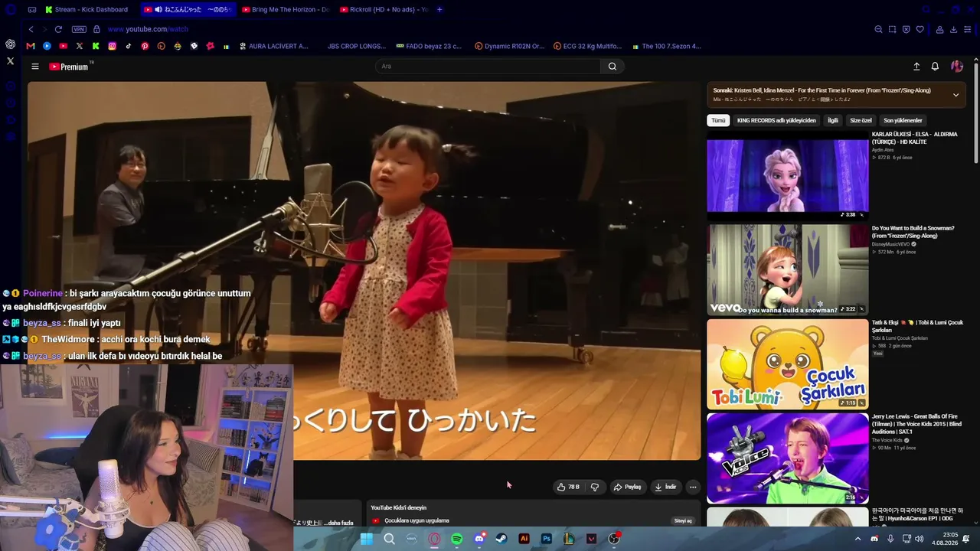The width and height of the screenshot is (980, 551).
Task: Open 'Dynamic R102N Or...' bookmark
Action: click(509, 46)
